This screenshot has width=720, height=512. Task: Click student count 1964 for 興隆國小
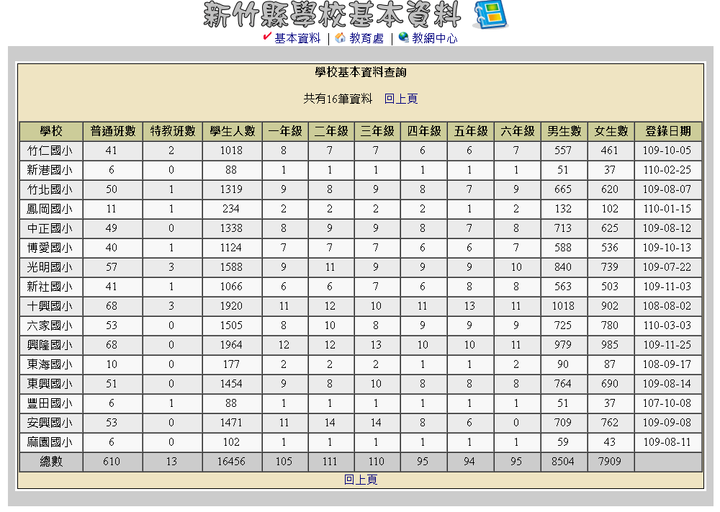pos(231,345)
